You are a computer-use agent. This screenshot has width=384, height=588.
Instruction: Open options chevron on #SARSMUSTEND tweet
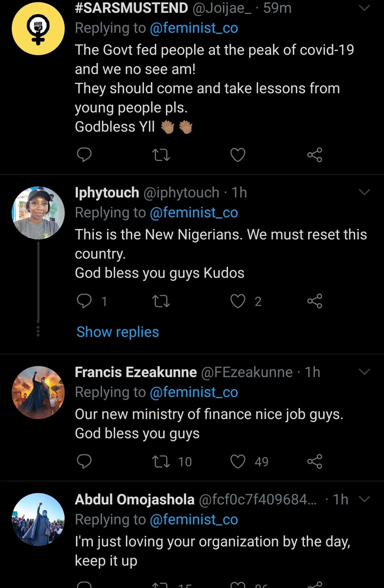(365, 8)
